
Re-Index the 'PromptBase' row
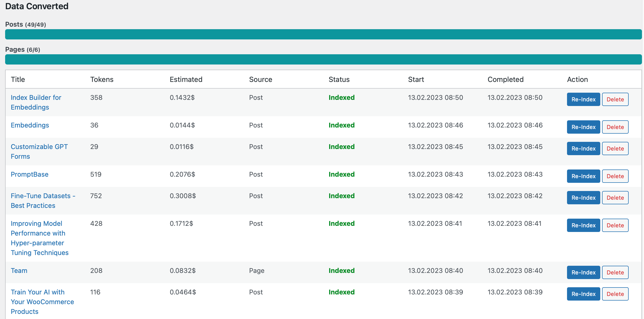point(583,176)
